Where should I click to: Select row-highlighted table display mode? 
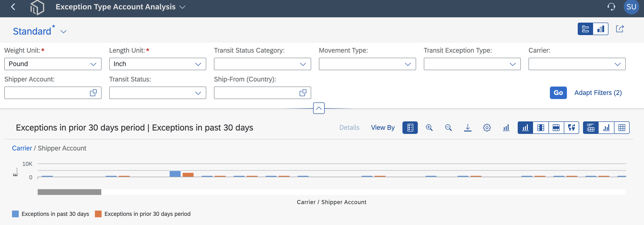click(x=556, y=128)
